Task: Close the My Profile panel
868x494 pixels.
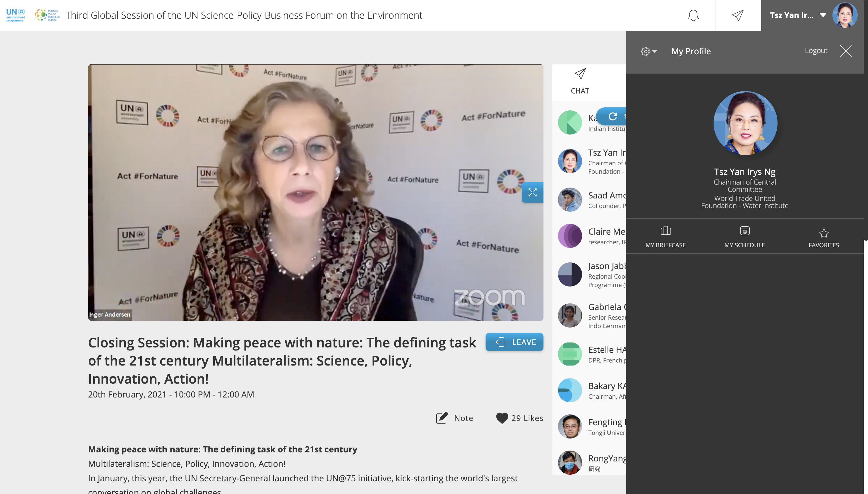Action: coord(846,51)
